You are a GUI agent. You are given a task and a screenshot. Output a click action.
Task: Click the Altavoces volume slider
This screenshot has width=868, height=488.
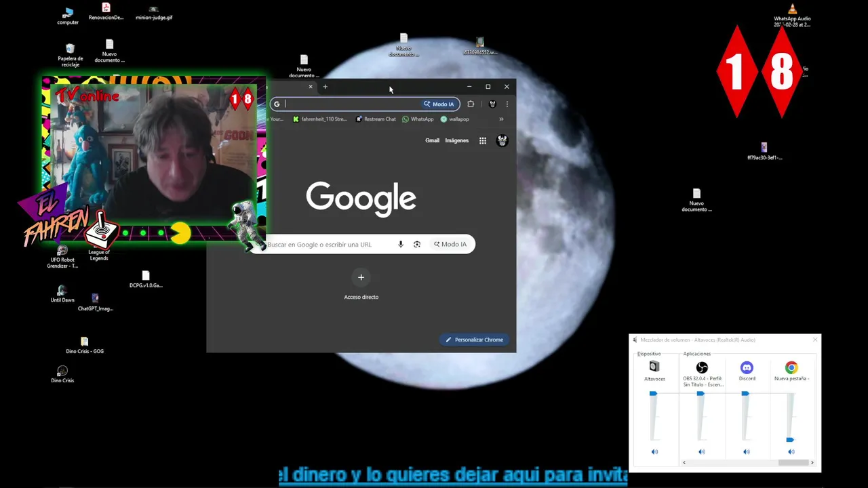pos(654,393)
